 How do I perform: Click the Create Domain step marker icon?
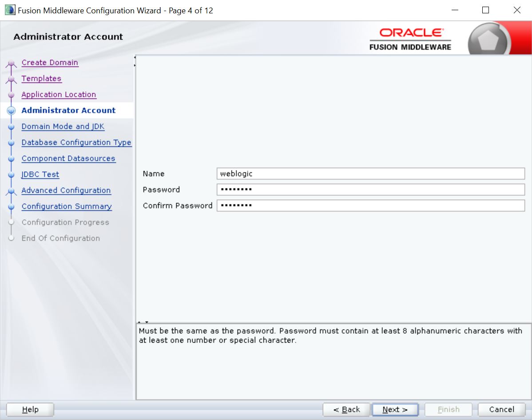(11, 63)
